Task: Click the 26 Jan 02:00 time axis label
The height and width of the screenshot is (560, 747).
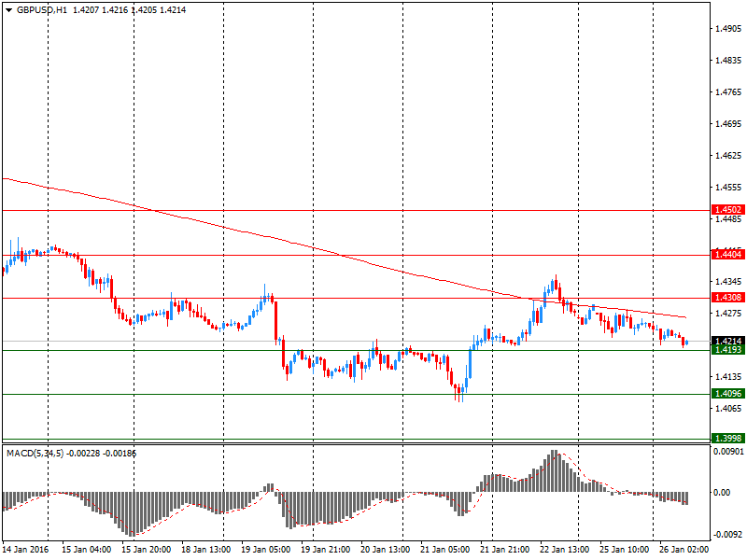Action: [684, 550]
